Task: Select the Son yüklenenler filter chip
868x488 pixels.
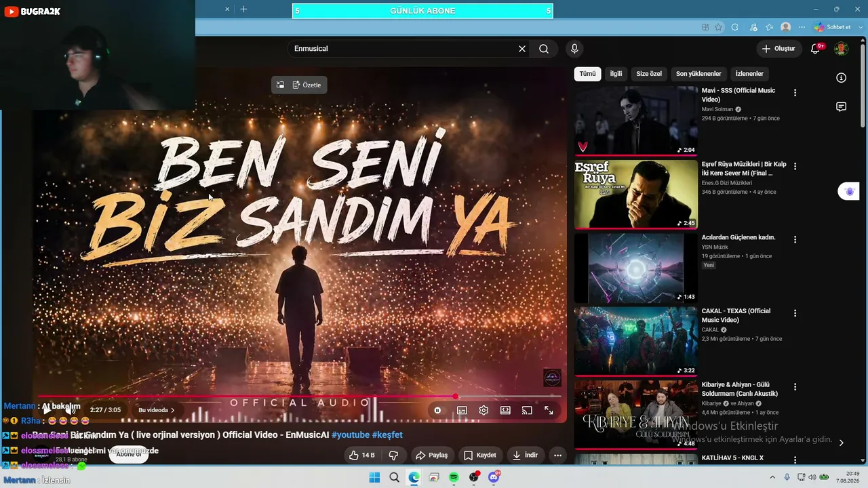Action: 698,74
